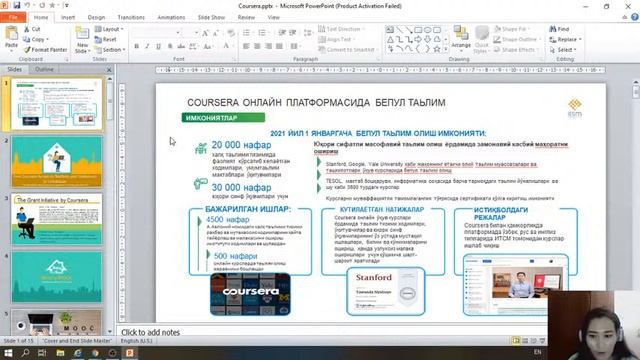Viewport: 640px width, 360px height.
Task: Open the Change Case dropdown
Action: pos(208,47)
